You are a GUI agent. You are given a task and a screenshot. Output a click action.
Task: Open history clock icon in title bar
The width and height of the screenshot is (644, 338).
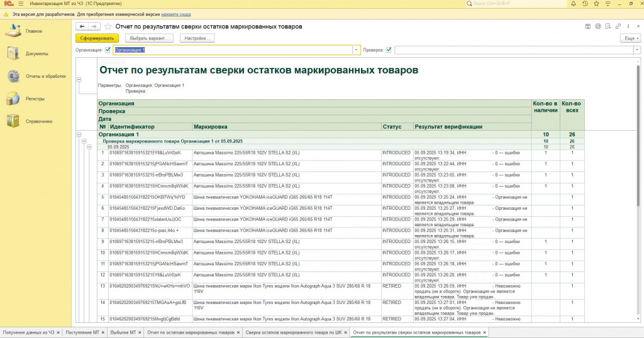coord(585,4)
